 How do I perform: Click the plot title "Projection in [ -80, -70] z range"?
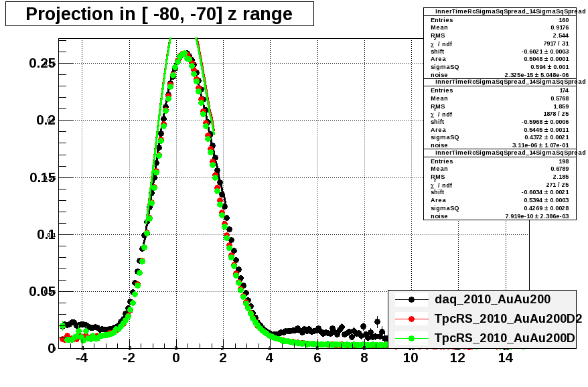click(159, 14)
